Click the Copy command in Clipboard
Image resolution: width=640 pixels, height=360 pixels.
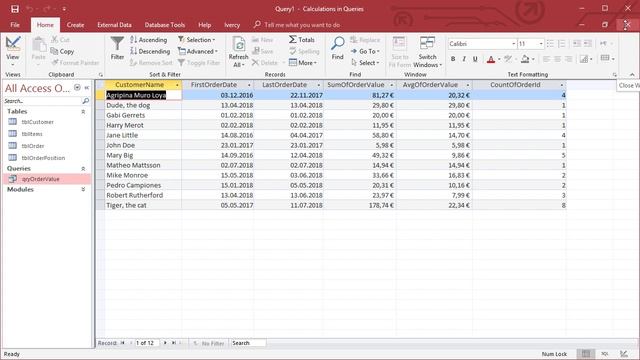click(x=62, y=51)
